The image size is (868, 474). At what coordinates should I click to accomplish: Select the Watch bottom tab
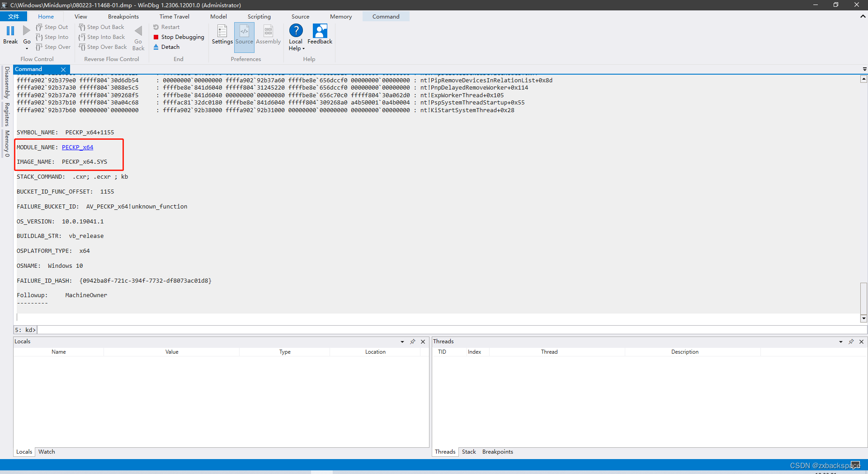click(x=47, y=452)
